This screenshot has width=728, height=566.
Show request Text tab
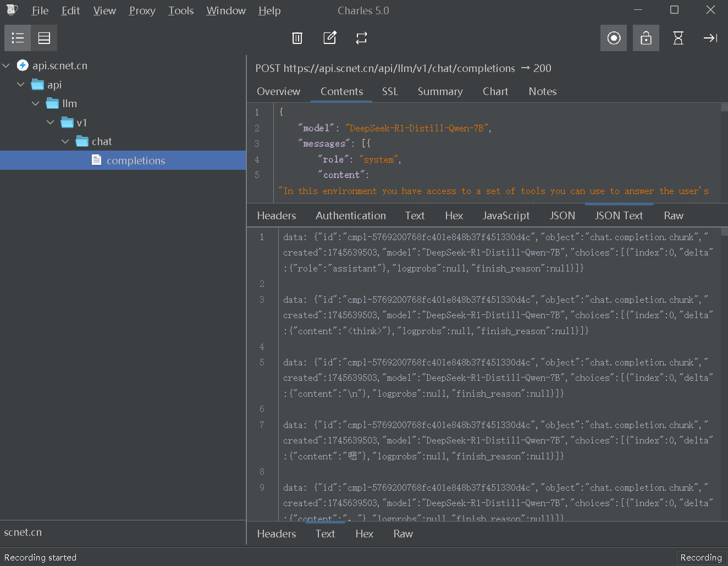pos(415,215)
